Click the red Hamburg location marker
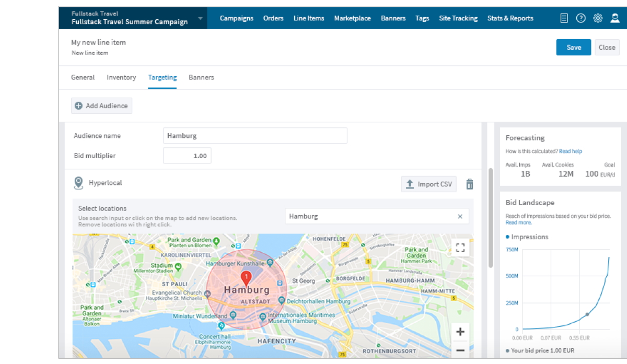 pyautogui.click(x=246, y=278)
